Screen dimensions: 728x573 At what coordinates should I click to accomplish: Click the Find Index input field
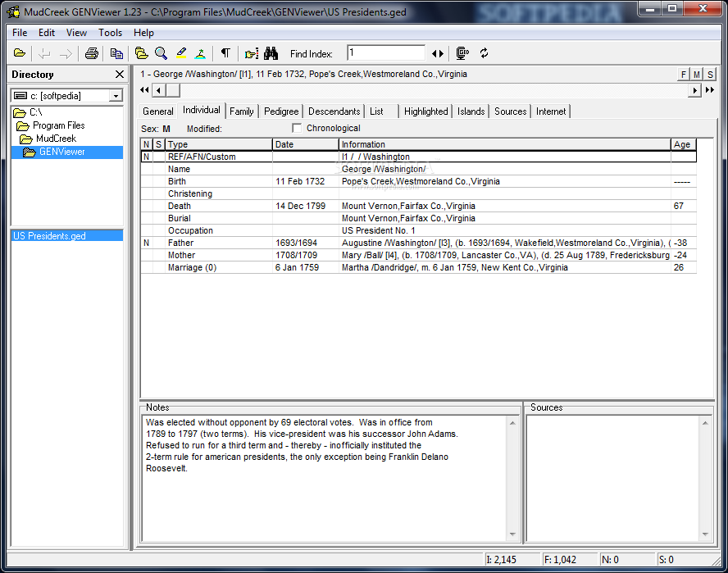tap(386, 53)
